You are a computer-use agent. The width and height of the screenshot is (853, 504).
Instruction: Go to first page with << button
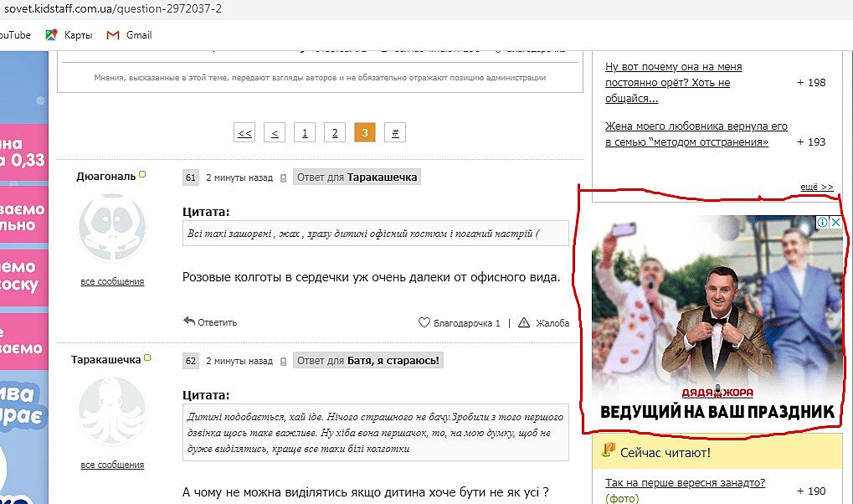click(x=244, y=133)
